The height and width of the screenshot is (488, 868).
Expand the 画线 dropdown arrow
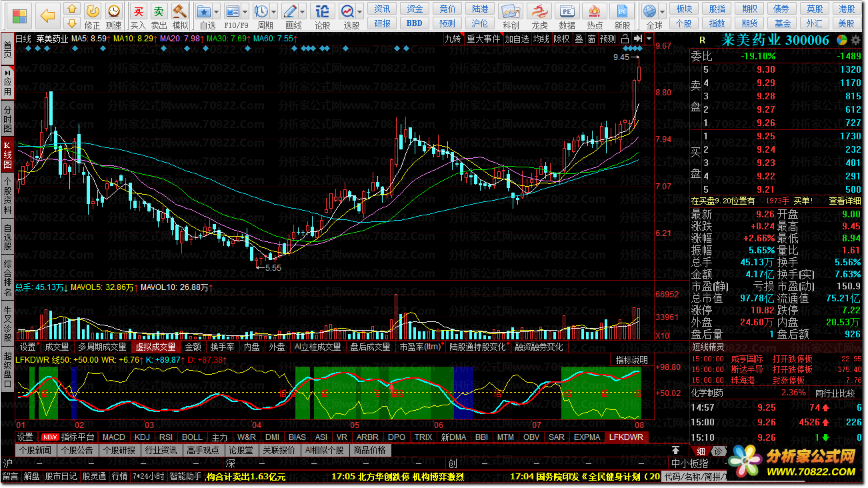(x=302, y=12)
